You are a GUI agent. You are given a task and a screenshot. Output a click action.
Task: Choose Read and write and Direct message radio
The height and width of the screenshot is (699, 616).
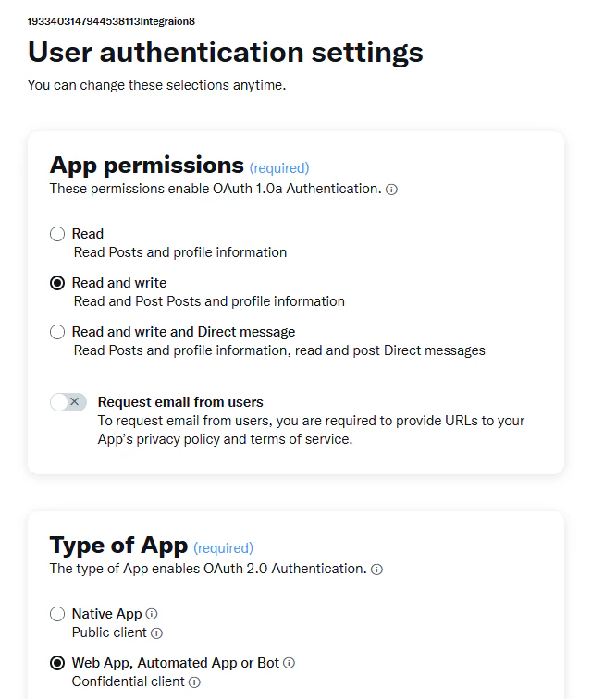pyautogui.click(x=57, y=332)
